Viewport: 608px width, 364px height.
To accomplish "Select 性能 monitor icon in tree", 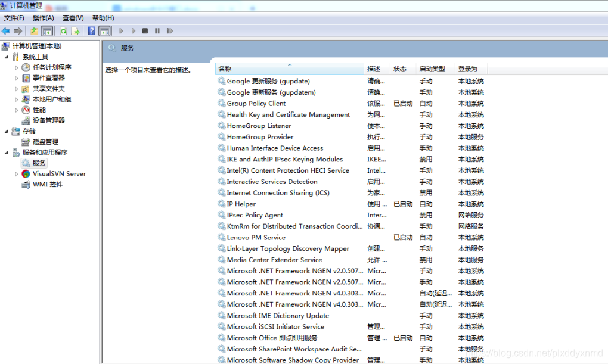I will (26, 110).
